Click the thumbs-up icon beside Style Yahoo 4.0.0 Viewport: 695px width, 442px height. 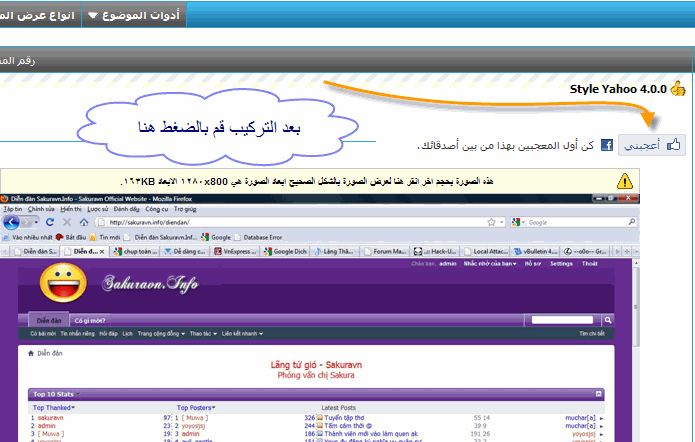tap(678, 88)
